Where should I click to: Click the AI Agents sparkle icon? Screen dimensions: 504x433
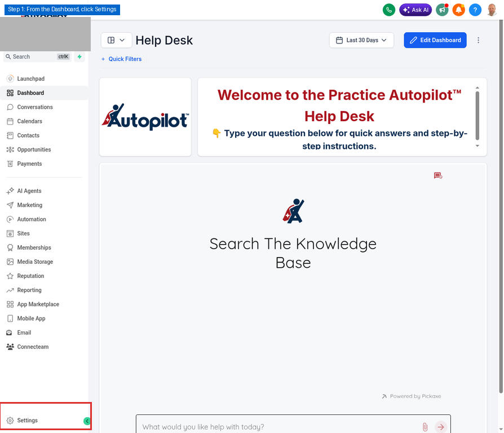[x=10, y=191]
